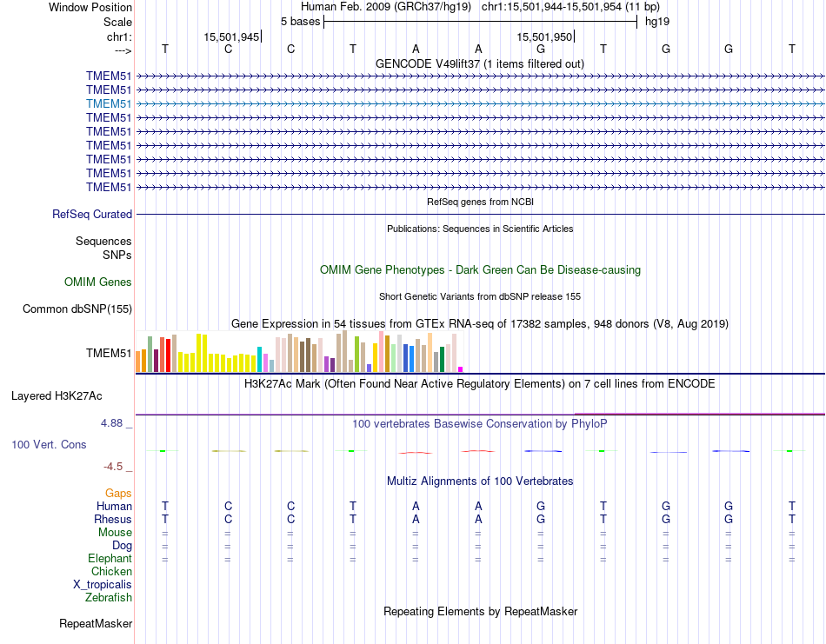Image resolution: width=826 pixels, height=644 pixels.
Task: Click chr1:15,501,944-15,501,954 (11 bp) position text
Action: (570, 7)
